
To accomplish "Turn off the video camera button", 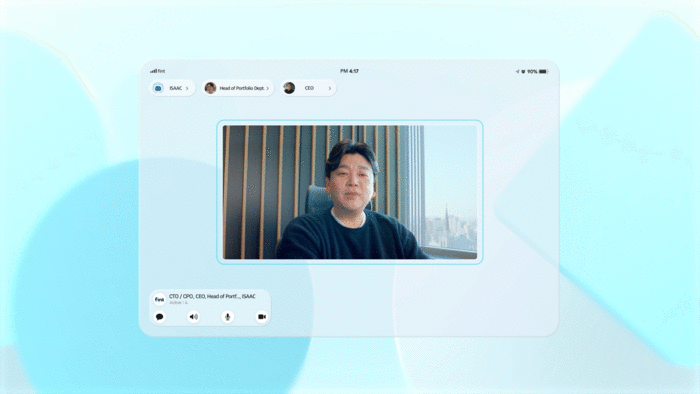I will (x=262, y=317).
